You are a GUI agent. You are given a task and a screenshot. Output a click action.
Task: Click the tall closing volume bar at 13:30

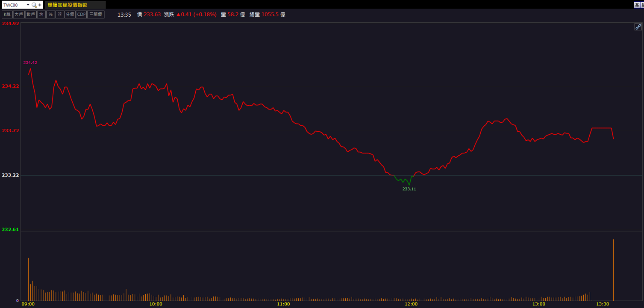tap(613, 270)
